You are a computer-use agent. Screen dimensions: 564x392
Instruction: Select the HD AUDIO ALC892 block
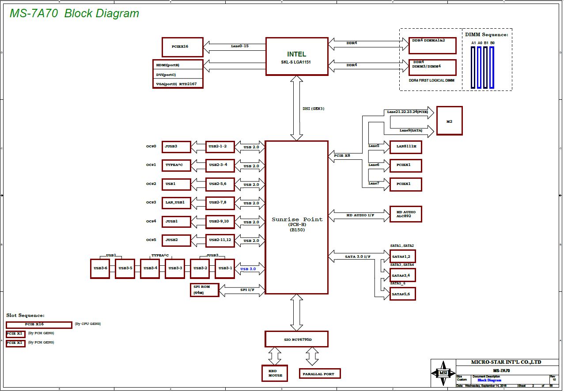[405, 214]
